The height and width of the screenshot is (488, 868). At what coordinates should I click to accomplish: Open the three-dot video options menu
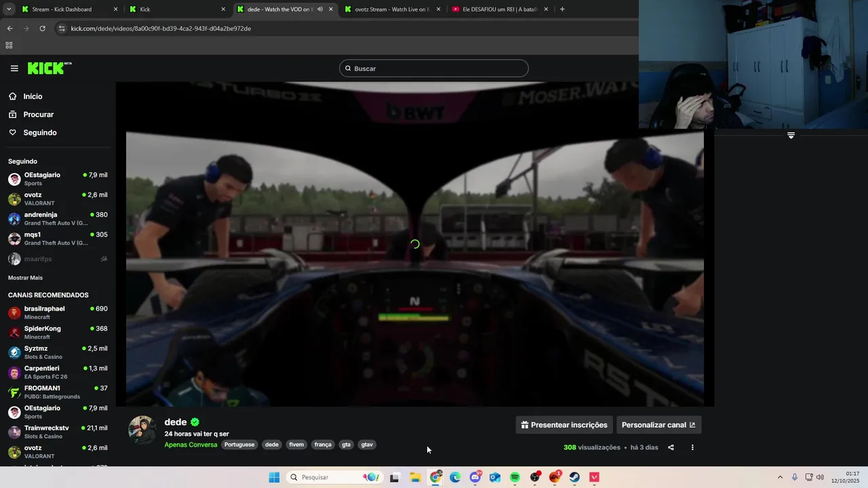tap(692, 447)
